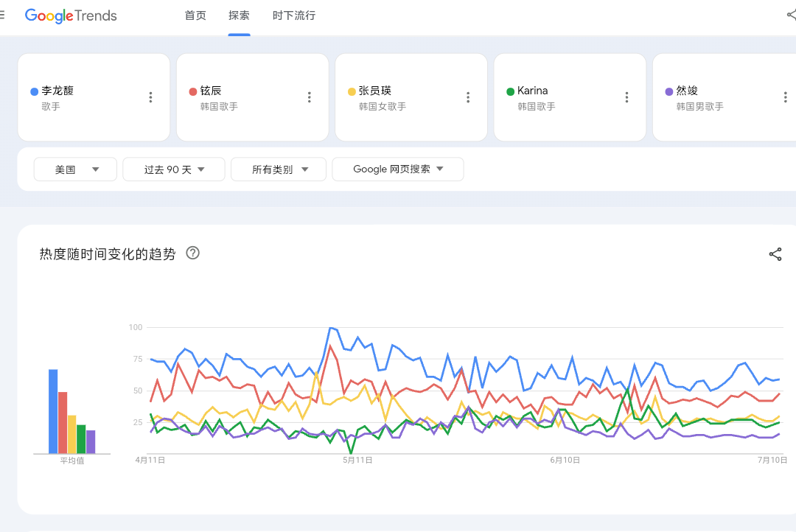The image size is (796, 532).
Task: Open the hamburger menu beside the Google Trends logo
Action: (2, 15)
